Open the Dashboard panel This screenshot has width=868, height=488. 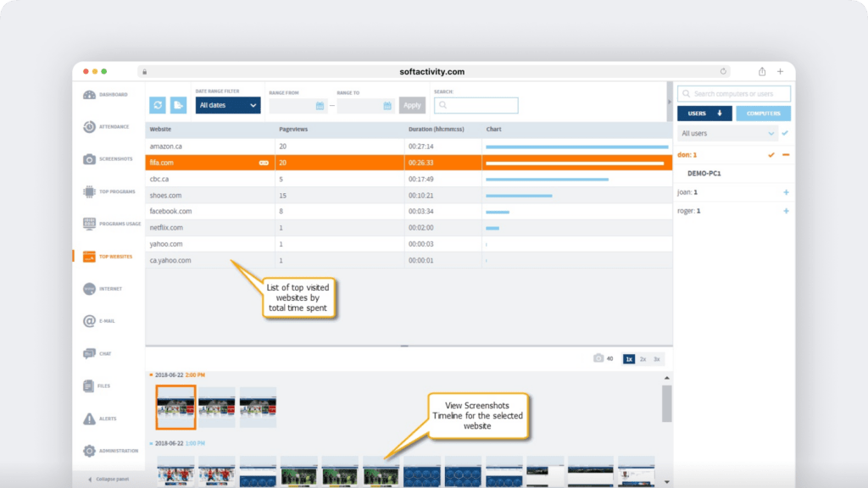[x=106, y=94]
